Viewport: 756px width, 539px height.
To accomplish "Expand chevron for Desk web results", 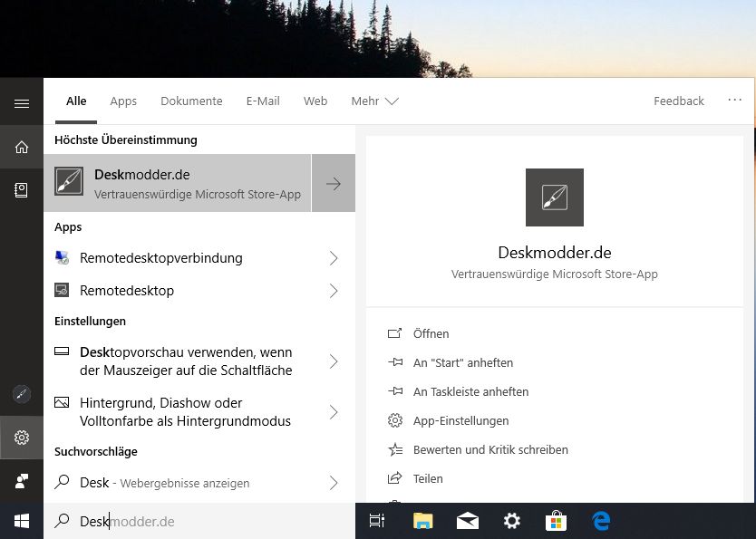I will [334, 483].
